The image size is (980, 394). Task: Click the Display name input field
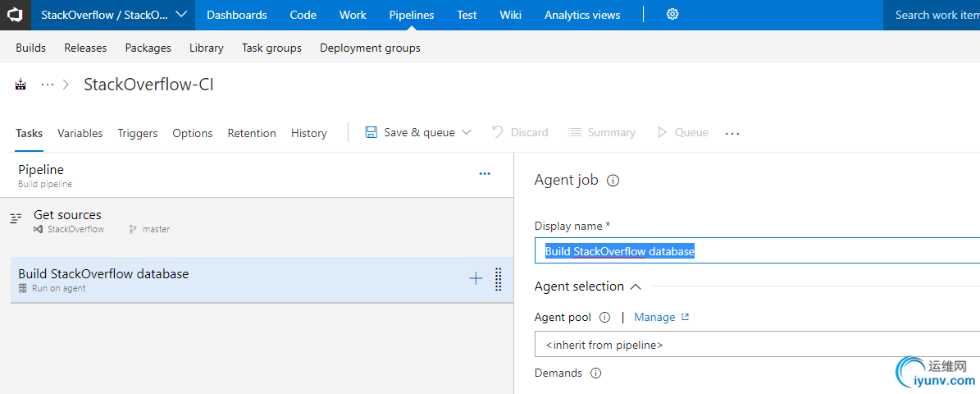(758, 251)
